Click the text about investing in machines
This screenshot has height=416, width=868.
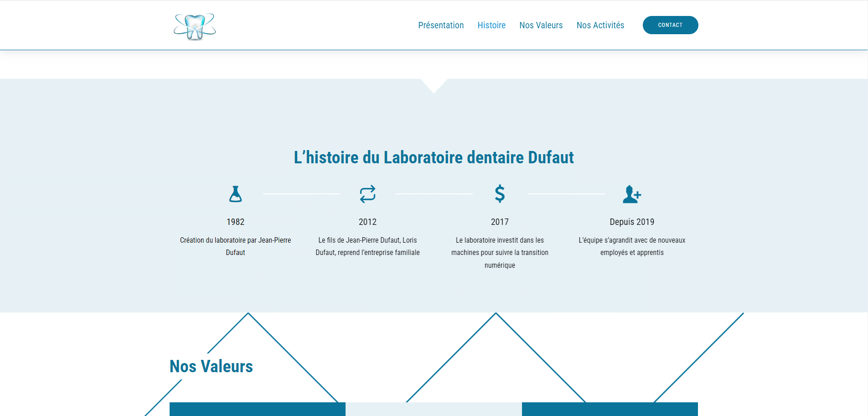(500, 252)
